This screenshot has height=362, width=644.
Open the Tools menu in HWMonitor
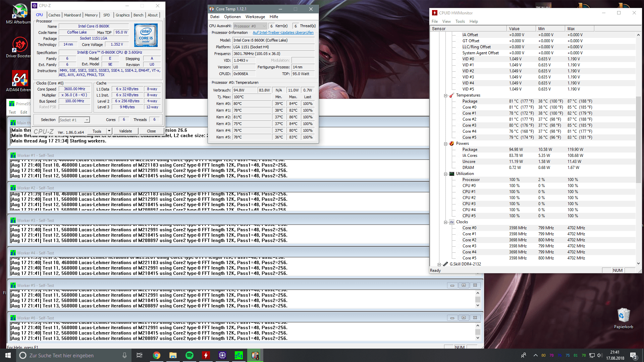coord(460,21)
